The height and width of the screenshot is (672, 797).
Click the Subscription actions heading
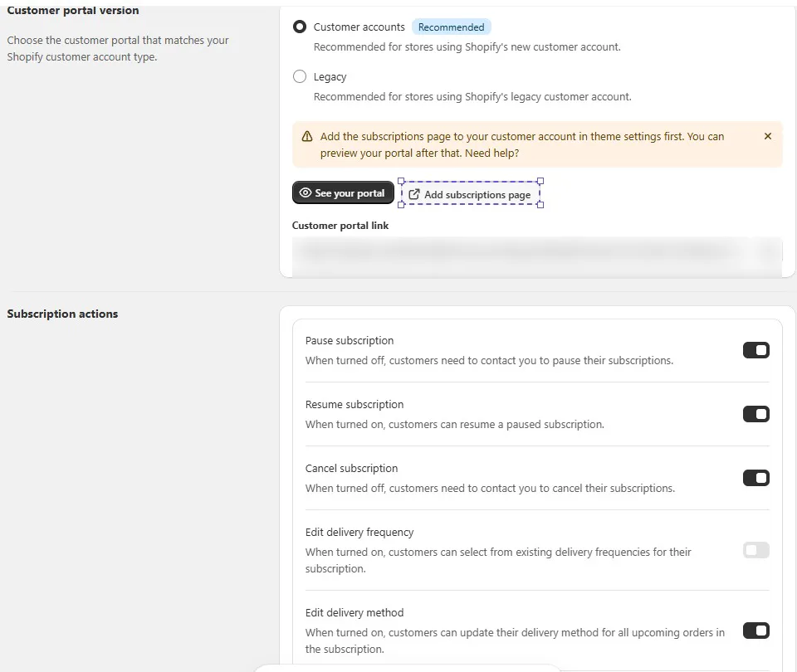point(62,314)
